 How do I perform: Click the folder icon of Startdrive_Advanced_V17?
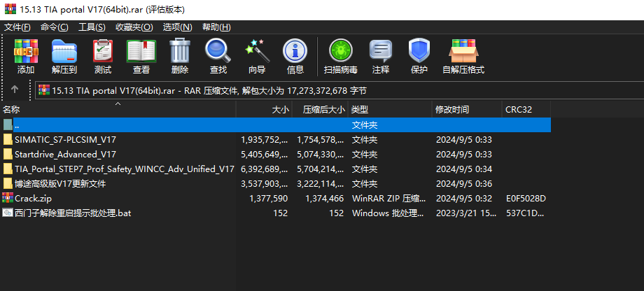(8, 155)
